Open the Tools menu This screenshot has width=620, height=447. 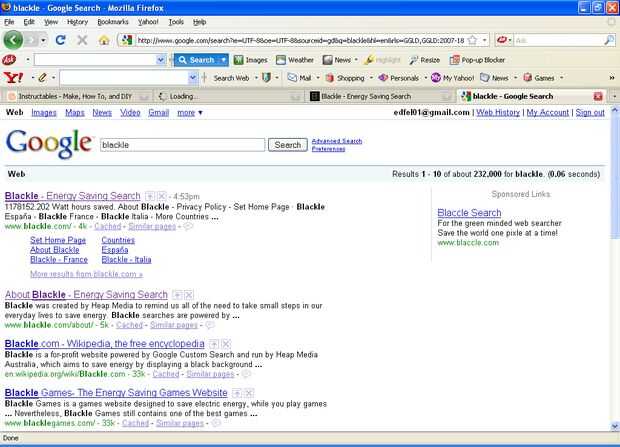[x=176, y=22]
